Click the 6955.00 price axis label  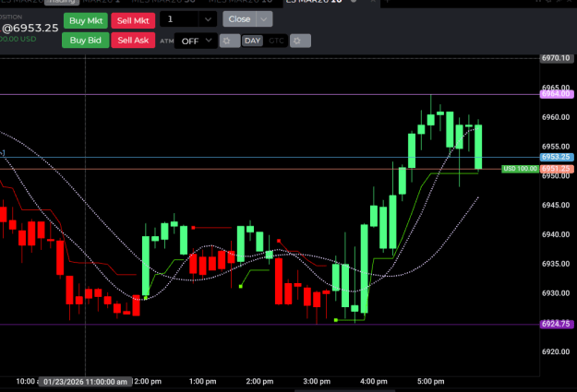[556, 147]
